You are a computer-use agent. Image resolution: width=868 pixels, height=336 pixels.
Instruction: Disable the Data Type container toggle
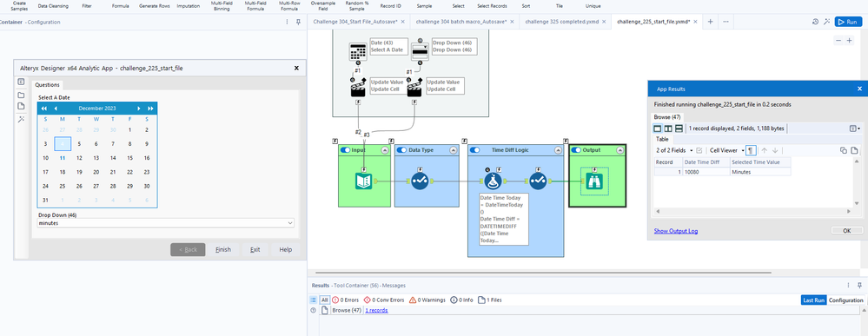click(x=402, y=150)
